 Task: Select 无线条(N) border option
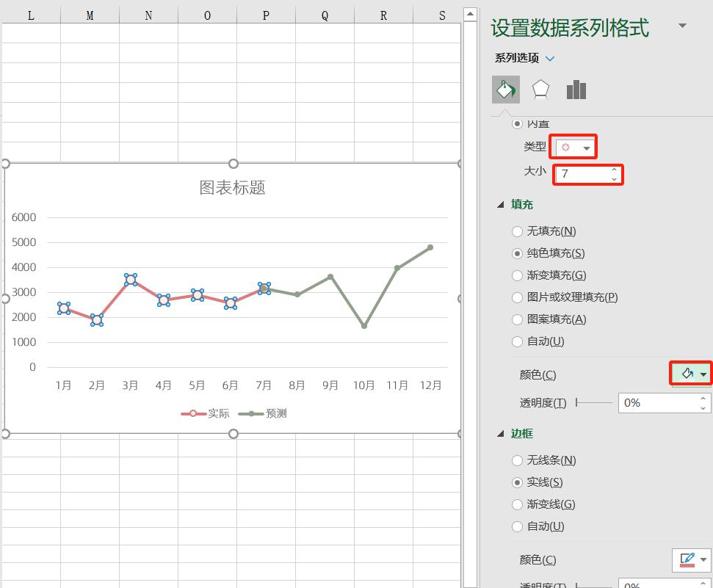[x=544, y=460]
